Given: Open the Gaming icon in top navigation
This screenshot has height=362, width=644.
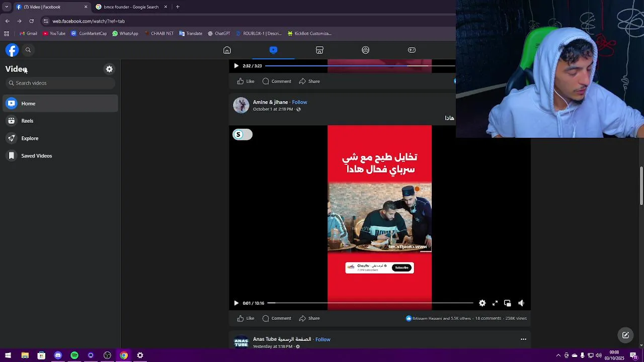Looking at the screenshot, I should click(412, 50).
